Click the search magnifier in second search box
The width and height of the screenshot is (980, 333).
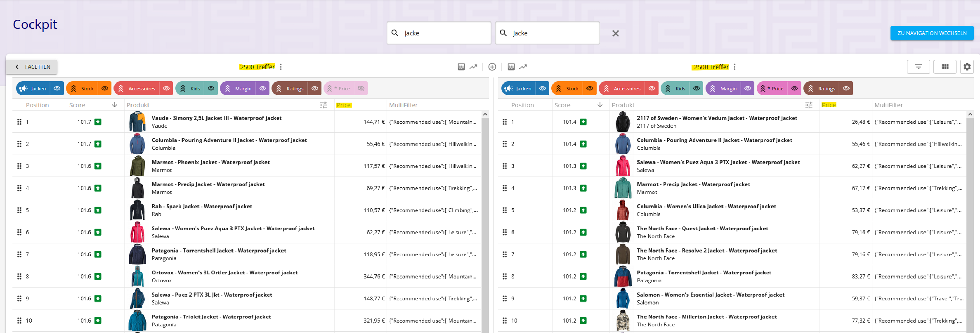503,33
